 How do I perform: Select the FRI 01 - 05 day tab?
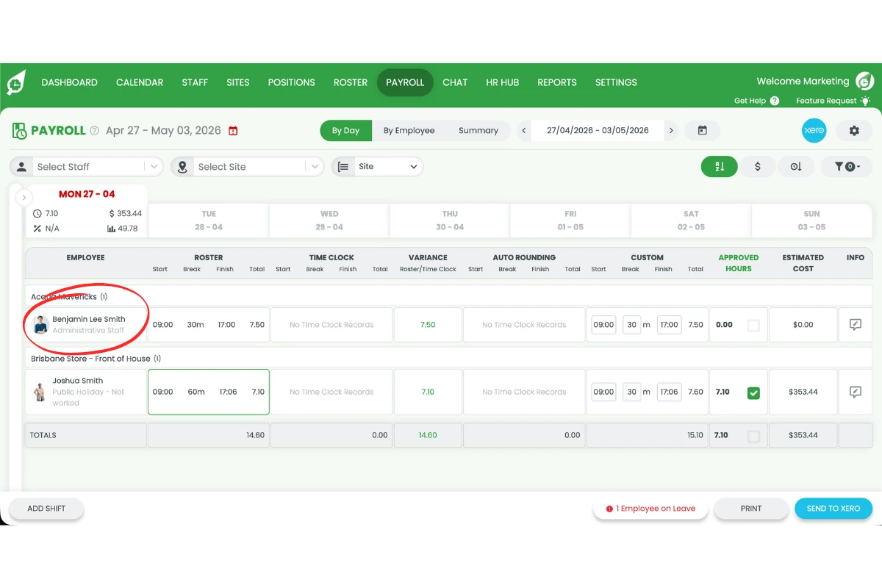tap(570, 220)
